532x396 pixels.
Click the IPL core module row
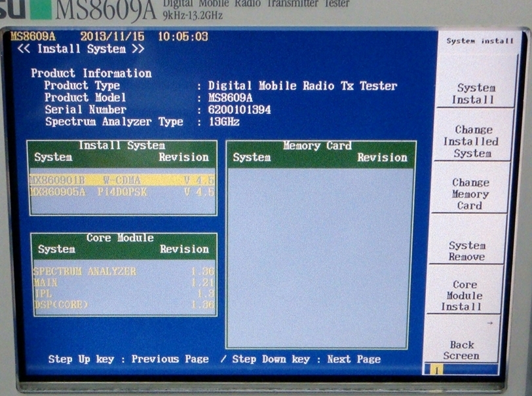(124, 294)
